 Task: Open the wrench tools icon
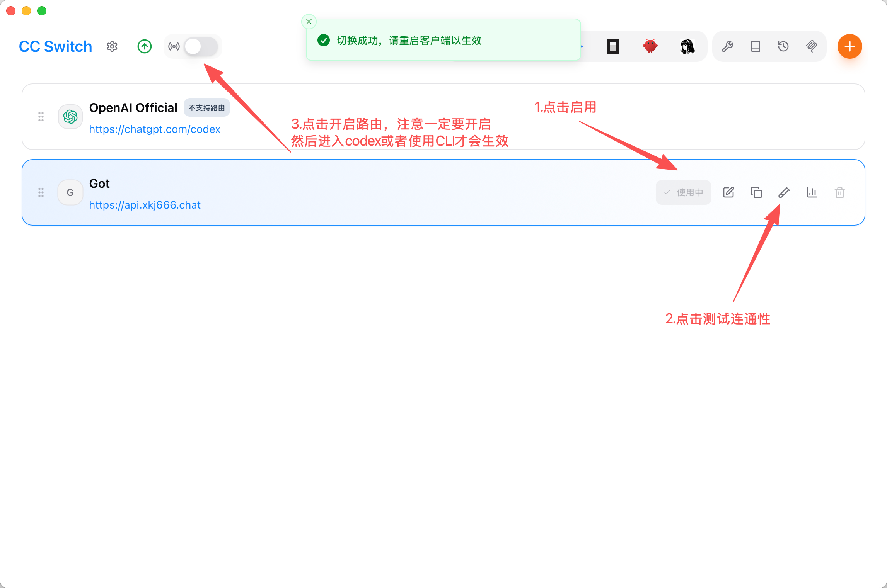728,46
